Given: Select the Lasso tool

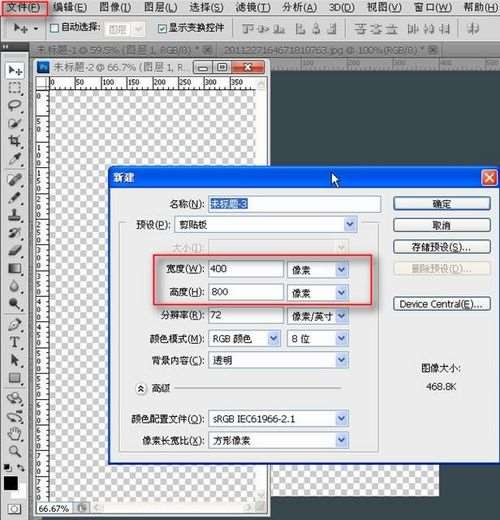Looking at the screenshot, I should tap(15, 105).
